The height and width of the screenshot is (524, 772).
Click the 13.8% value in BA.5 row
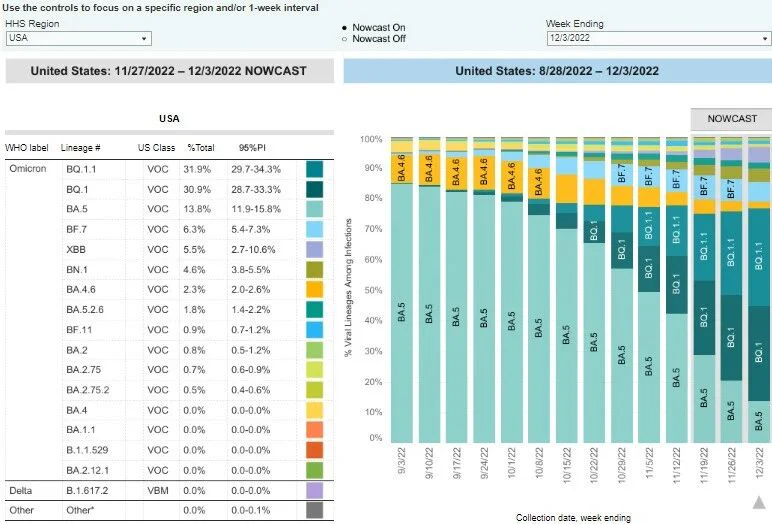197,209
